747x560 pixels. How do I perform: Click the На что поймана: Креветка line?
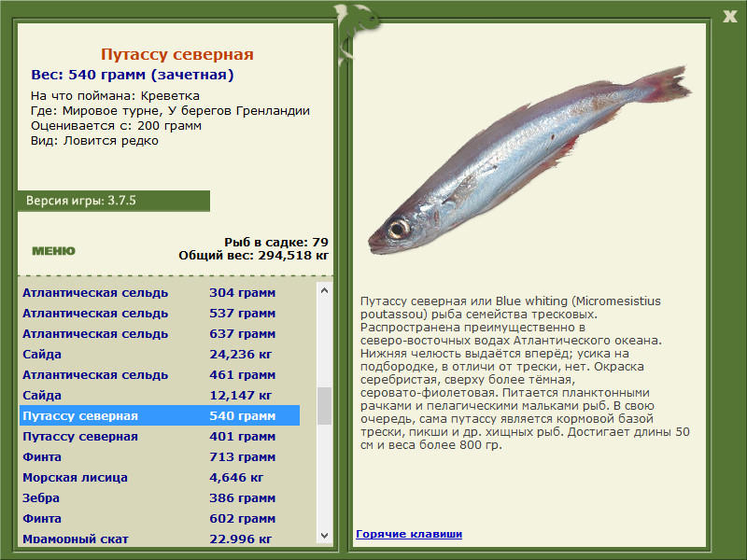(x=115, y=96)
